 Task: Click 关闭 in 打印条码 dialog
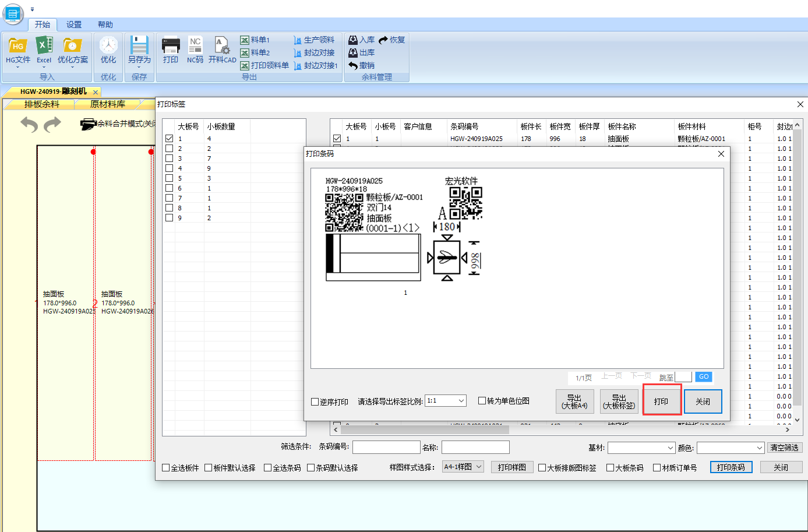703,401
